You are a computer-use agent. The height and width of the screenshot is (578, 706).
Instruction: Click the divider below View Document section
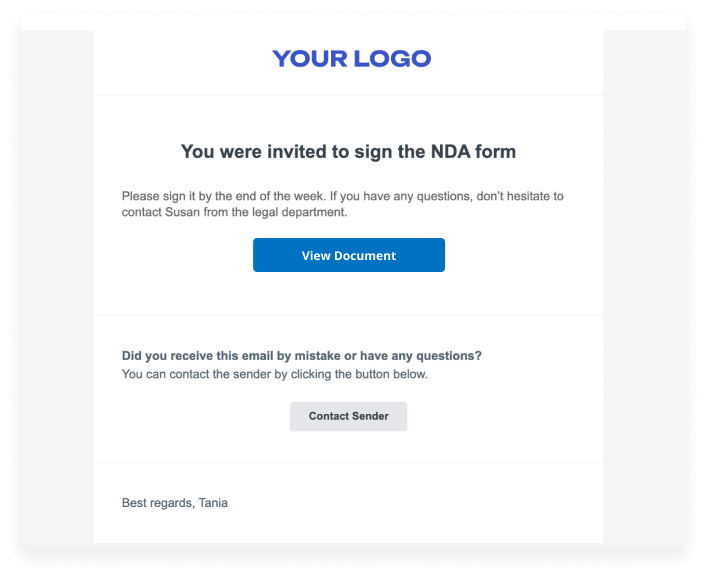[x=348, y=315]
